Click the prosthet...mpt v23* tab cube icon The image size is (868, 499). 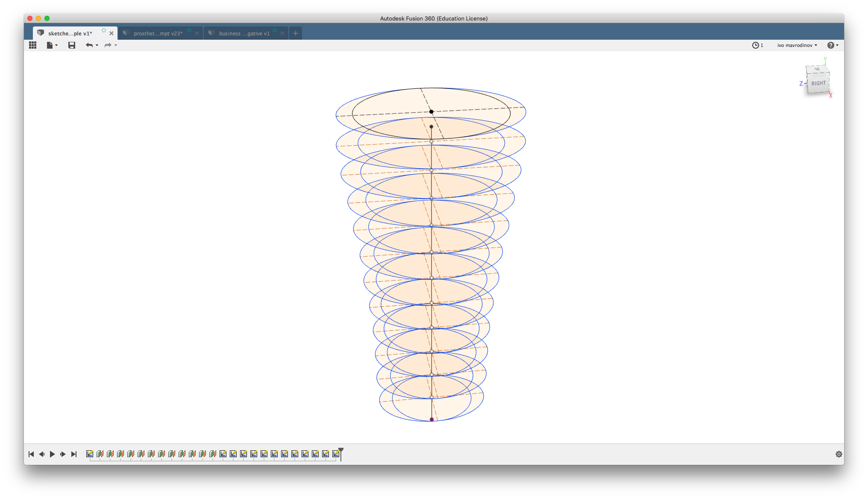pyautogui.click(x=126, y=33)
